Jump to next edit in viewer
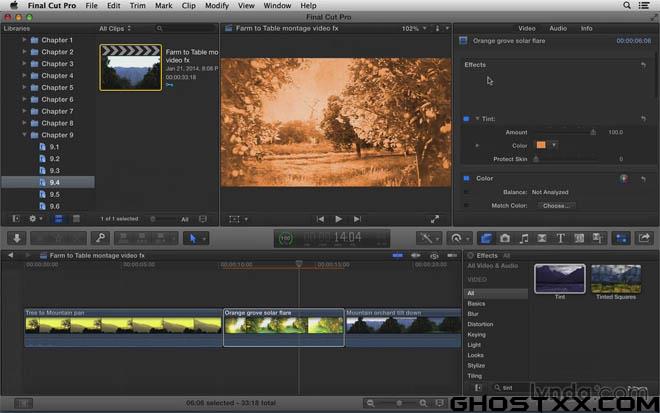The image size is (660, 413). point(357,219)
